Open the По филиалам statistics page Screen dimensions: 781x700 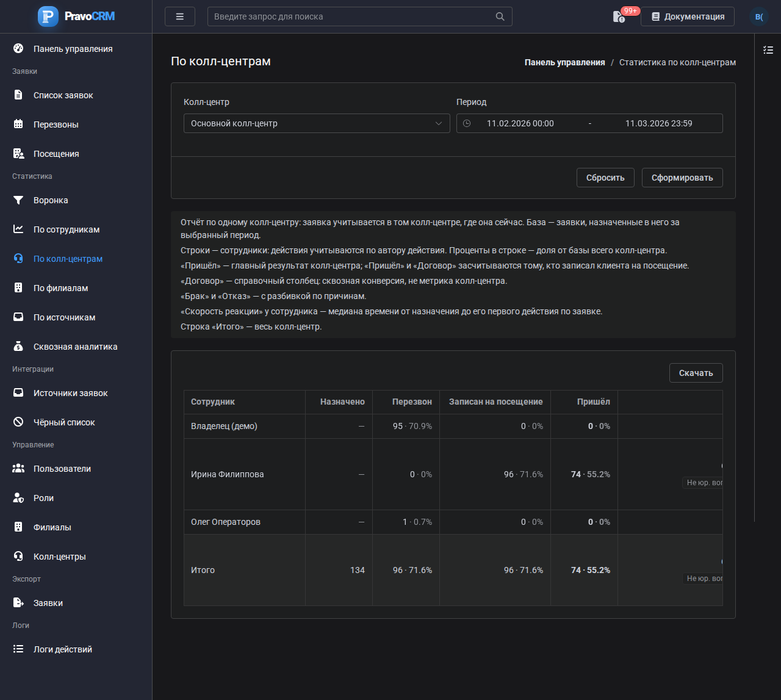(x=60, y=288)
